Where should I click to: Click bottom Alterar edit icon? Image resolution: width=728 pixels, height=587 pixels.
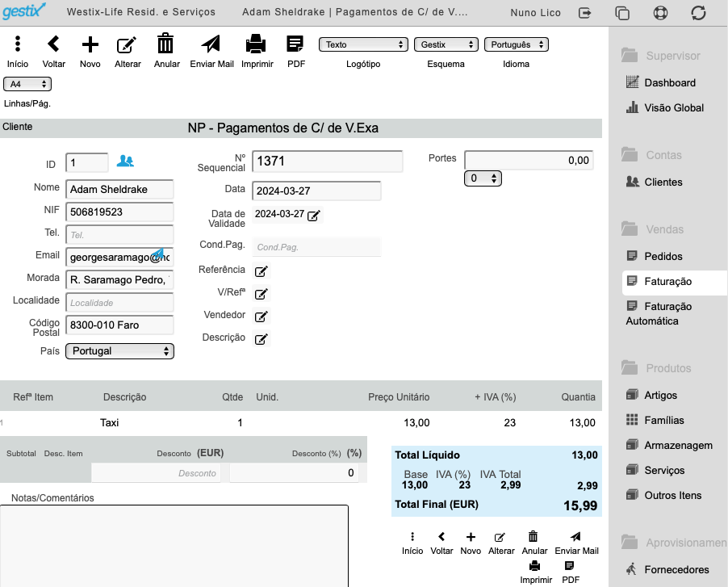pos(500,537)
